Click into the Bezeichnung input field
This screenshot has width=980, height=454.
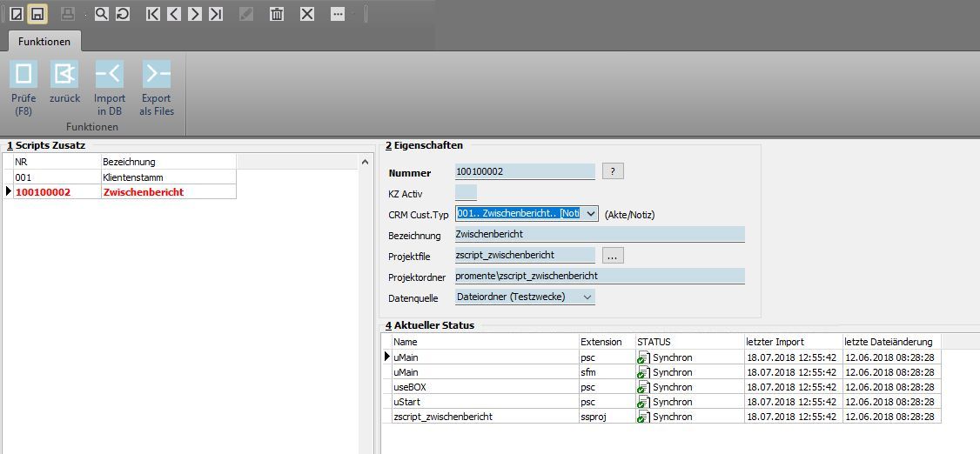pos(600,235)
